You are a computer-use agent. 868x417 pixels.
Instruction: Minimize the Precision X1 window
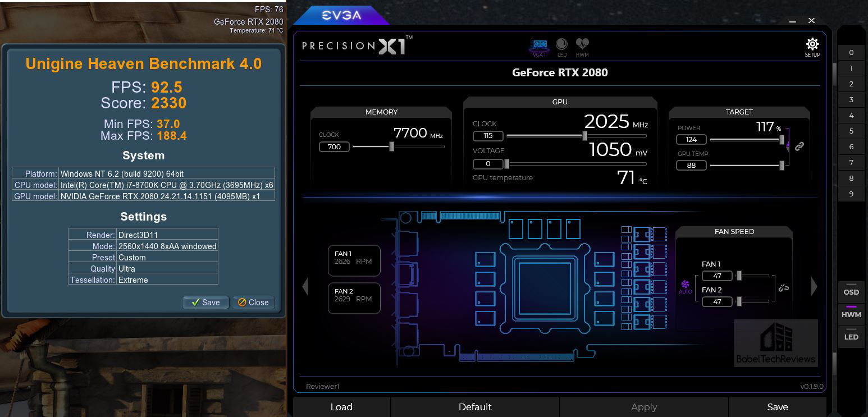click(x=793, y=21)
